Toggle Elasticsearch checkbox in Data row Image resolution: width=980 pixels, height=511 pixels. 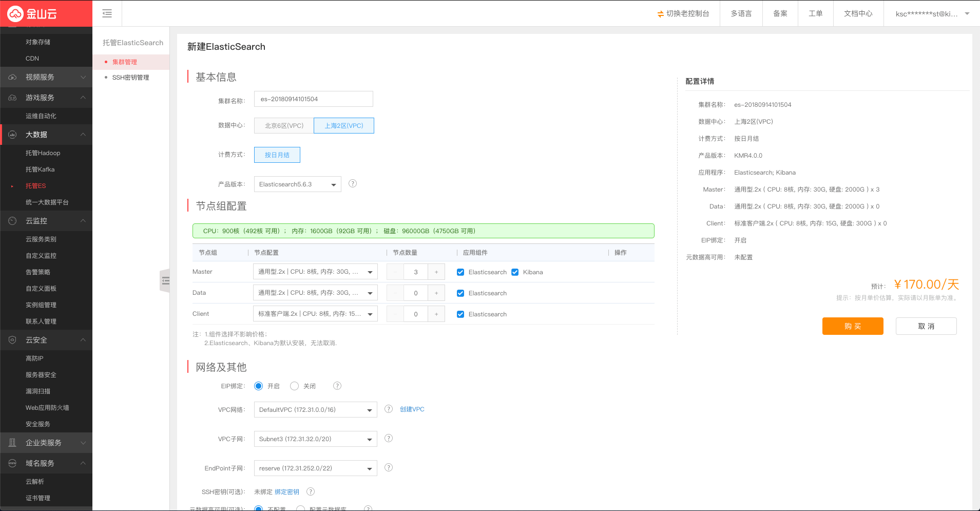pos(460,293)
